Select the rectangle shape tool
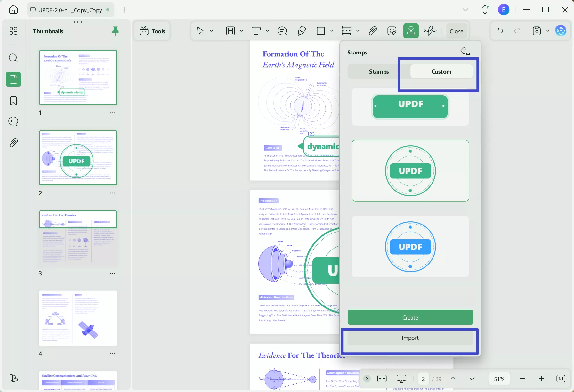This screenshot has height=392, width=574. point(321,31)
